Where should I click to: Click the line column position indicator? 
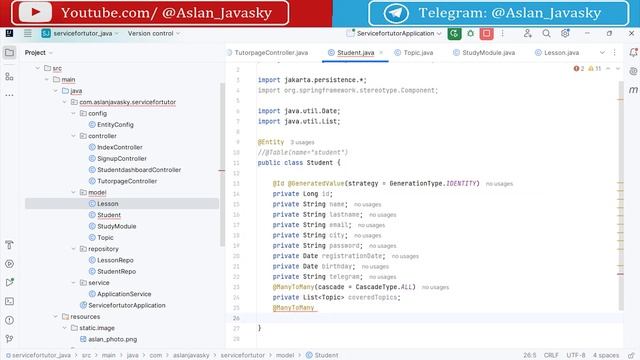530,356
